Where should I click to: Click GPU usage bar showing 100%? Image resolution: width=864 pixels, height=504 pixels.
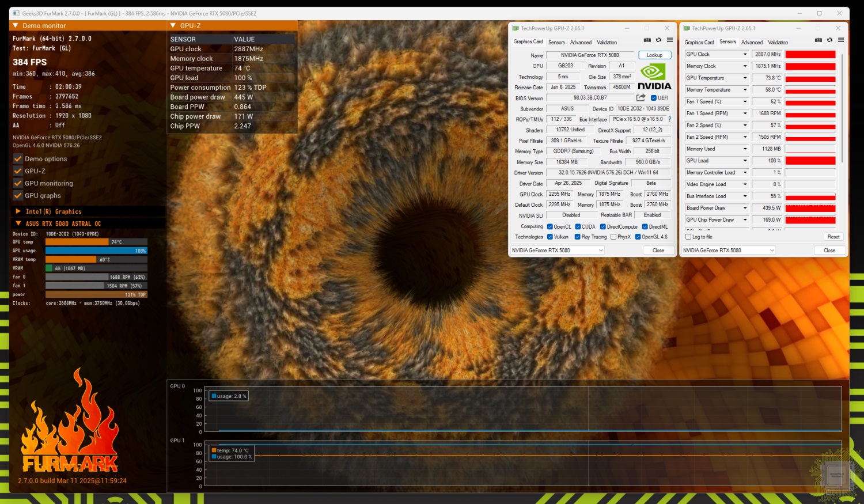pos(96,251)
